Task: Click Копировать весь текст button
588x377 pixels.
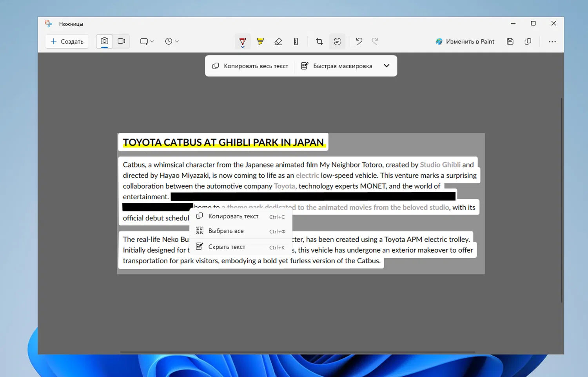Action: [250, 66]
